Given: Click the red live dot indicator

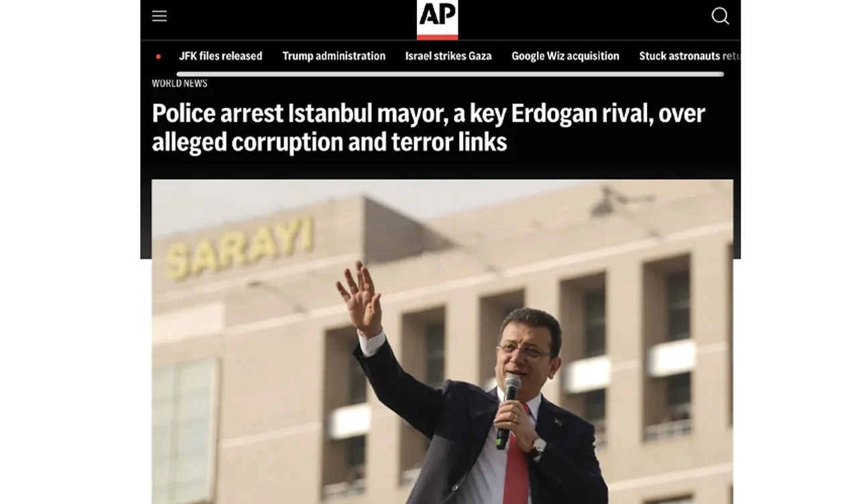Looking at the screenshot, I should pos(158,57).
